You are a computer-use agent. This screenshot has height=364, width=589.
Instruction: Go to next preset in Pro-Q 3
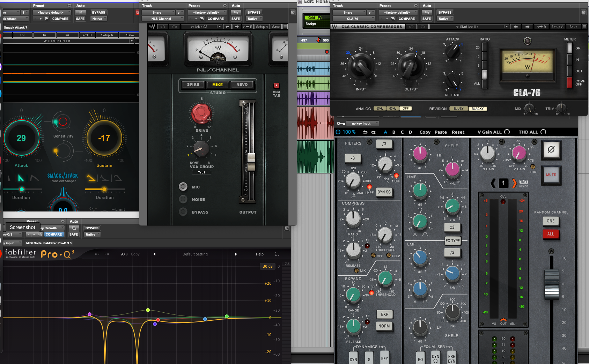236,254
